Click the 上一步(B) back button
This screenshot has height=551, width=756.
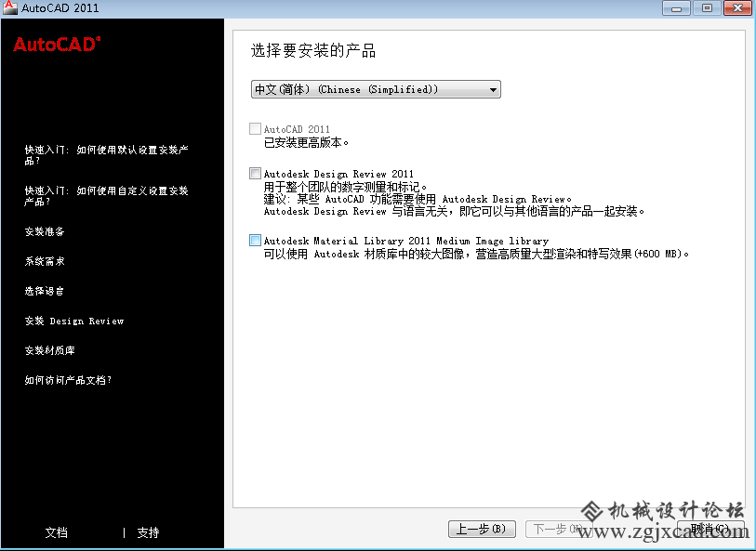482,529
